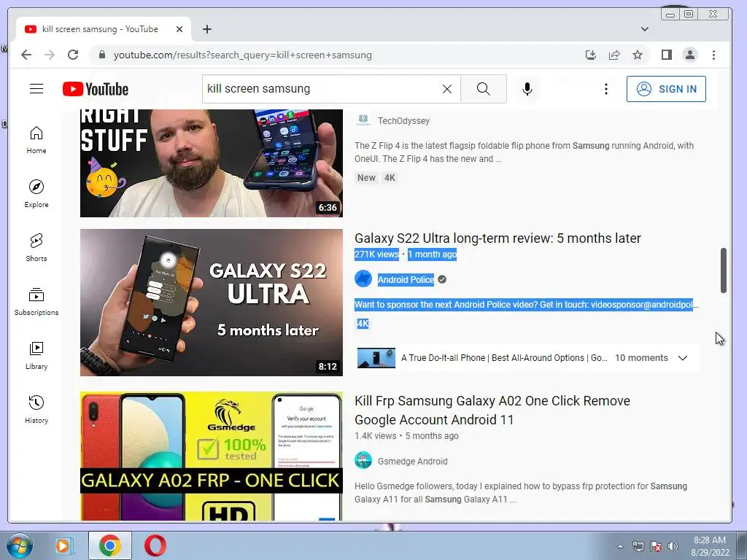The image size is (747, 560).
Task: Bookmark this page with the star
Action: 638,55
